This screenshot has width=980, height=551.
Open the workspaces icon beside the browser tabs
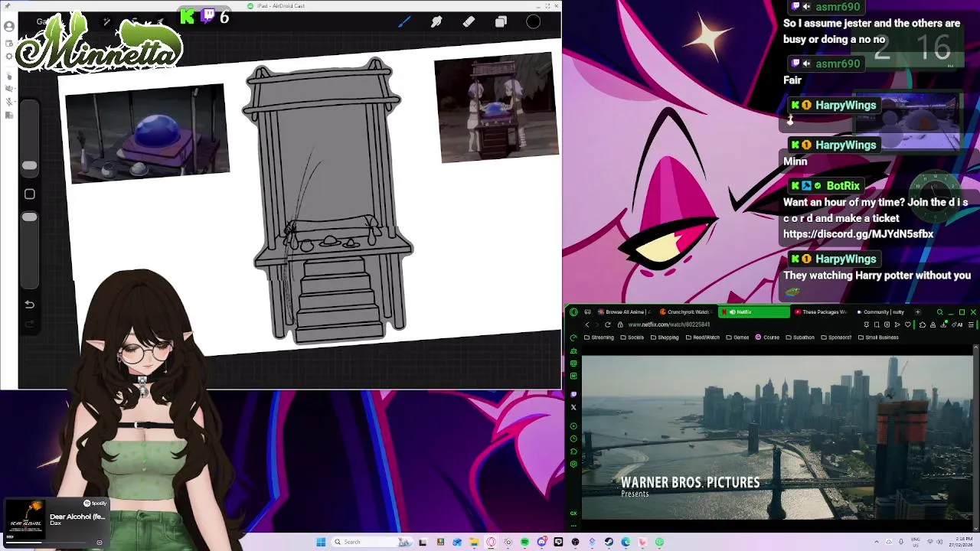pyautogui.click(x=588, y=311)
